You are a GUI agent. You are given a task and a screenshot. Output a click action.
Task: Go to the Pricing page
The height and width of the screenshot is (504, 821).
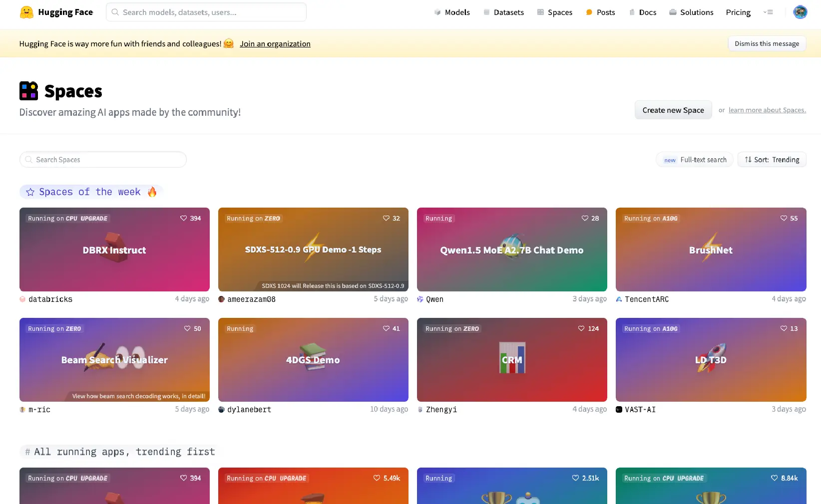[738, 12]
